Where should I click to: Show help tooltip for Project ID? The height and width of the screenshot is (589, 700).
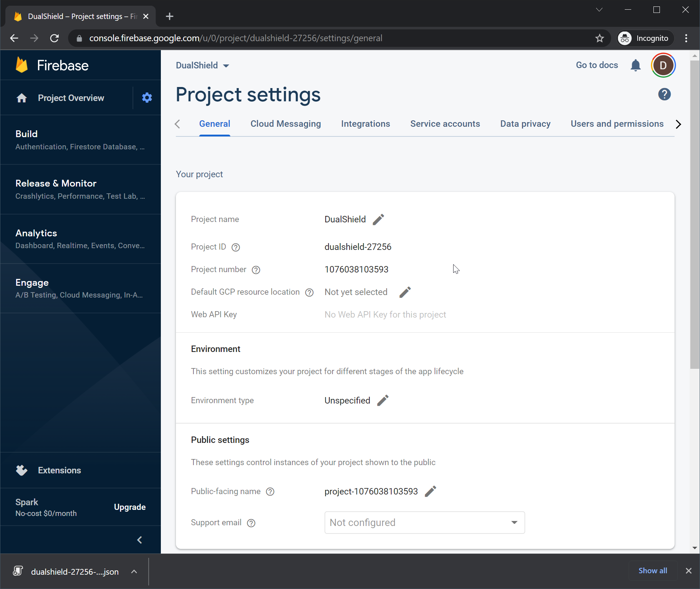pos(235,247)
